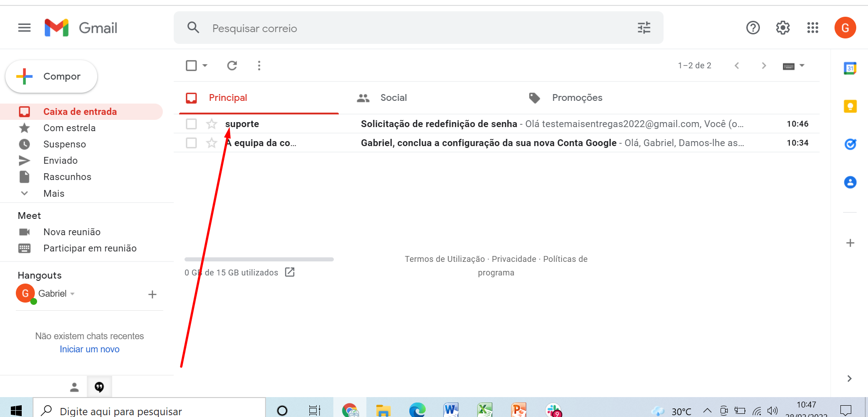Click the Pesquisar correio search field
This screenshot has height=417, width=868.
418,28
